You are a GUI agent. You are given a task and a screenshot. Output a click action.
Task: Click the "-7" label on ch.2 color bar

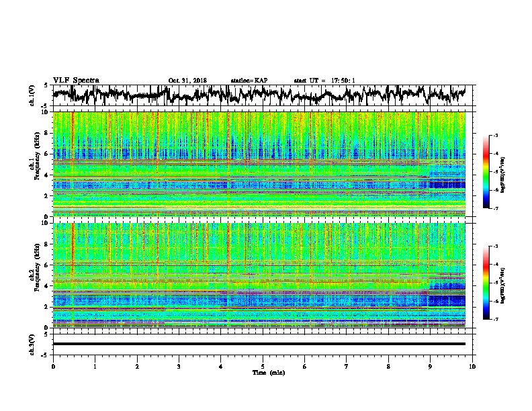[x=495, y=320]
